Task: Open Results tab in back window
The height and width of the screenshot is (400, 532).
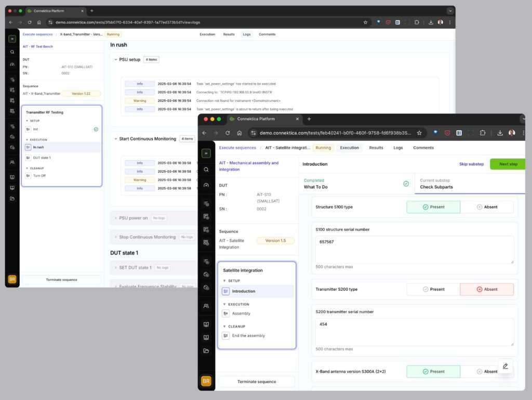Action: pos(229,34)
